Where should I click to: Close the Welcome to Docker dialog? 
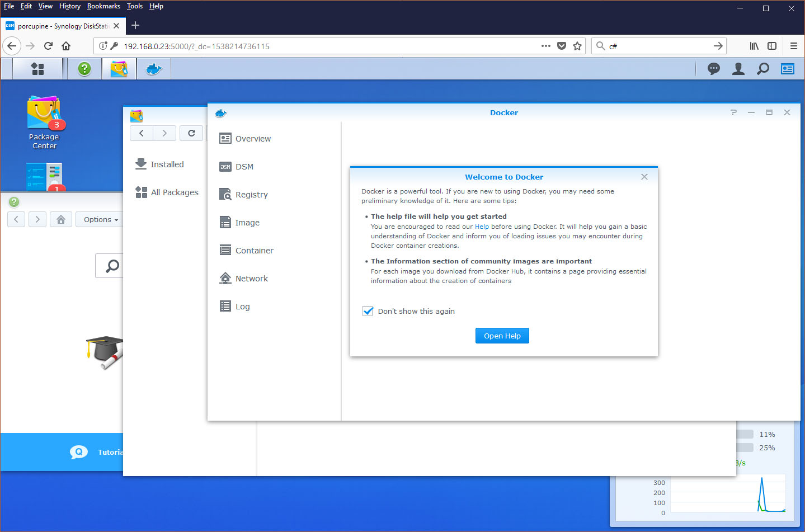[644, 177]
